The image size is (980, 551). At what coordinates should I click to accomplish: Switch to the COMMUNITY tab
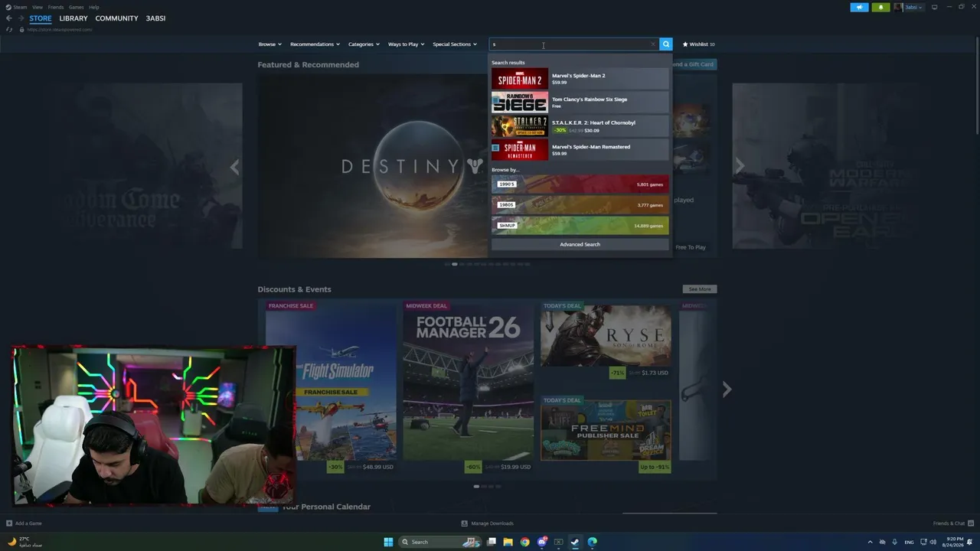117,18
